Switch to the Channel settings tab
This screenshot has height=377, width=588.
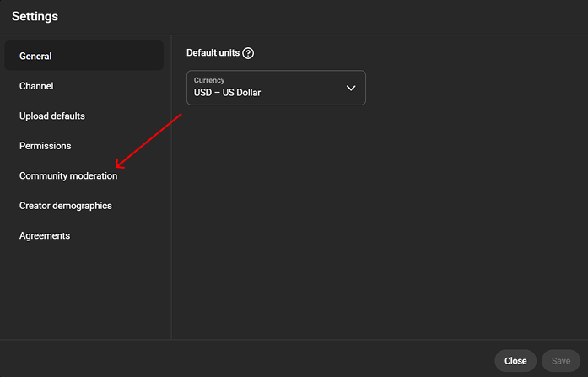point(84,86)
